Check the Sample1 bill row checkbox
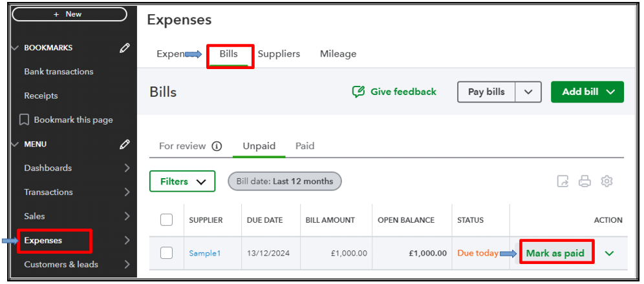 (x=167, y=253)
